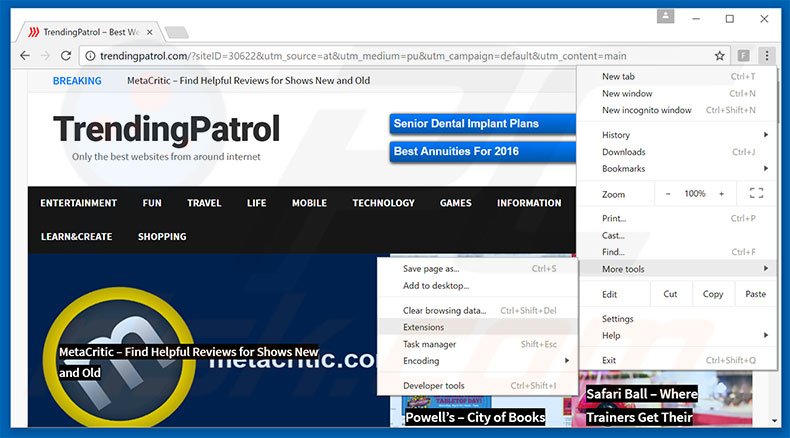Choose Print from Chrome menu
The image size is (790, 438).
(x=678, y=218)
